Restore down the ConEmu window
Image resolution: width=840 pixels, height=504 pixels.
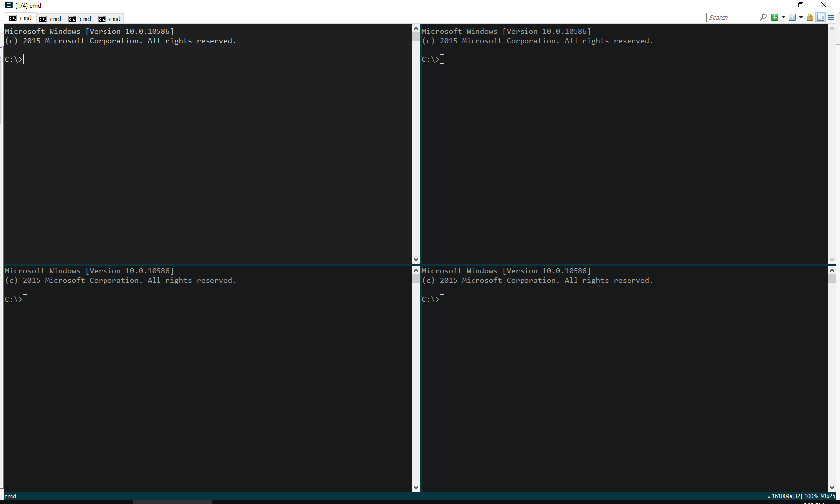point(801,5)
